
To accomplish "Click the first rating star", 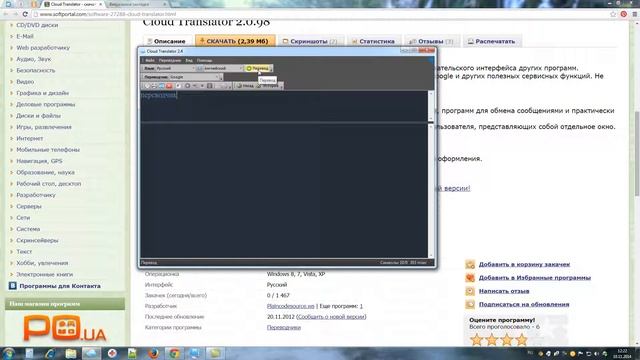I will 476,340.
